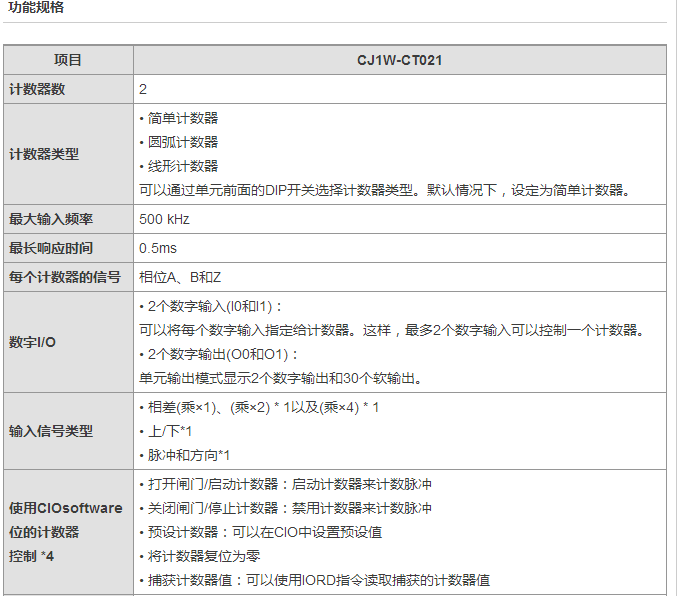Select the 2个数字输入(I0和I1) bullet

point(211,307)
